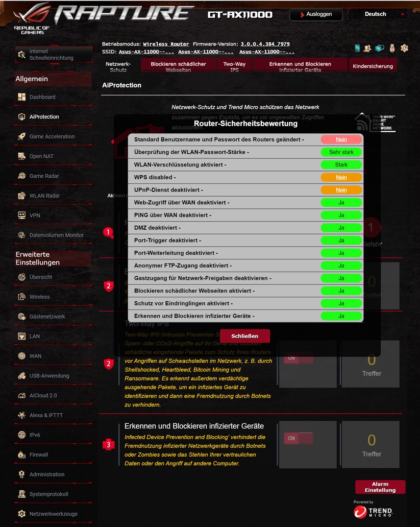Toggle the Two-Way IPS ON switch
The height and width of the screenshot is (527, 420).
click(x=299, y=358)
